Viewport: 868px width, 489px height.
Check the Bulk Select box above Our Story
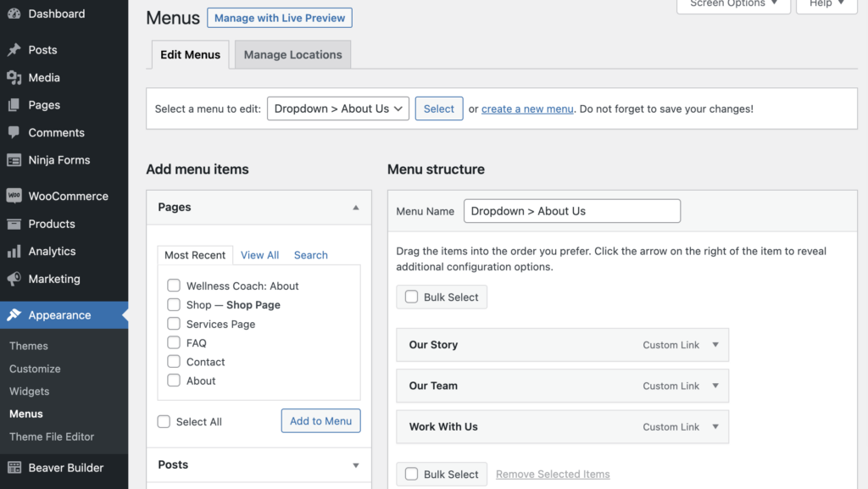click(x=411, y=297)
